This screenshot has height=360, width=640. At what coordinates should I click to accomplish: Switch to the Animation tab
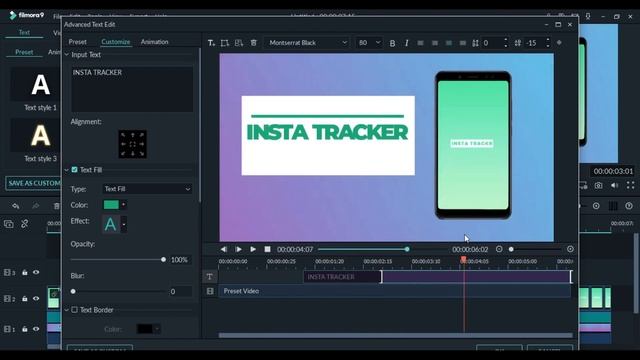click(154, 42)
